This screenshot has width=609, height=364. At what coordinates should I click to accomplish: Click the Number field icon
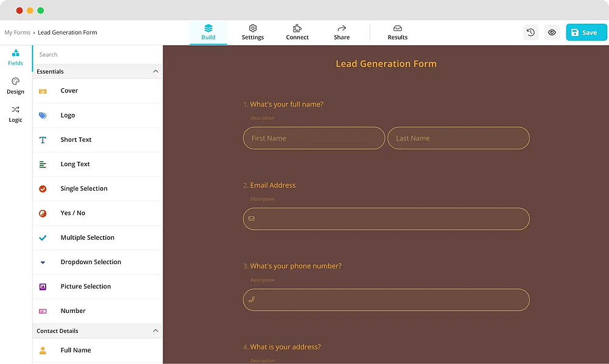(x=43, y=311)
